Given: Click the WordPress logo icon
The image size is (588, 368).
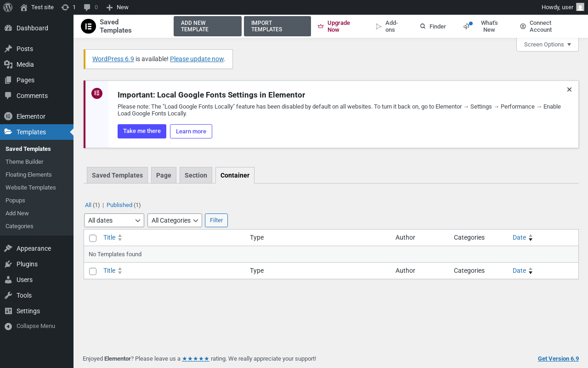Looking at the screenshot, I should pyautogui.click(x=8, y=7).
